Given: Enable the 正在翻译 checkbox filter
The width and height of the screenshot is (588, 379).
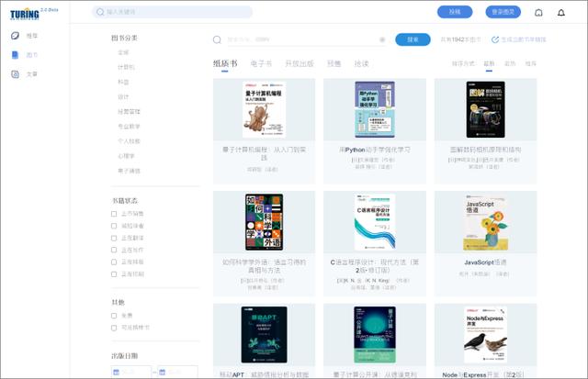Looking at the screenshot, I should (114, 238).
